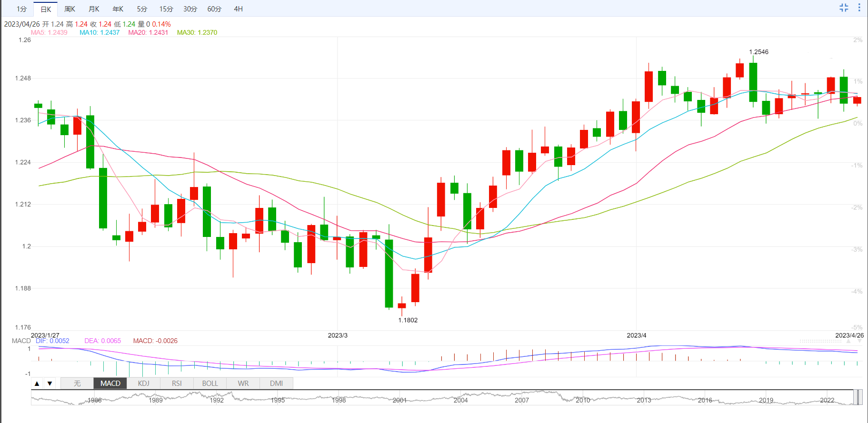This screenshot has width=868, height=423.
Task: Choose the DMI indicator button
Action: (276, 384)
